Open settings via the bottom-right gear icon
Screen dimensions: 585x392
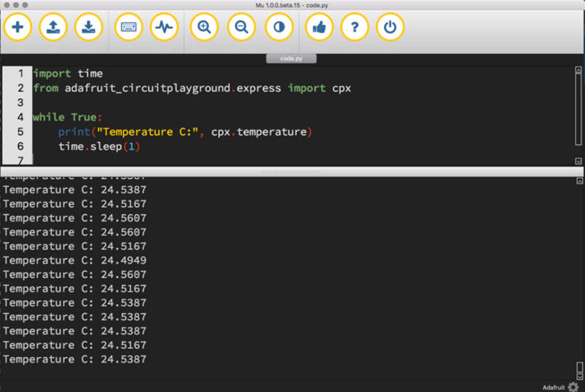click(573, 386)
